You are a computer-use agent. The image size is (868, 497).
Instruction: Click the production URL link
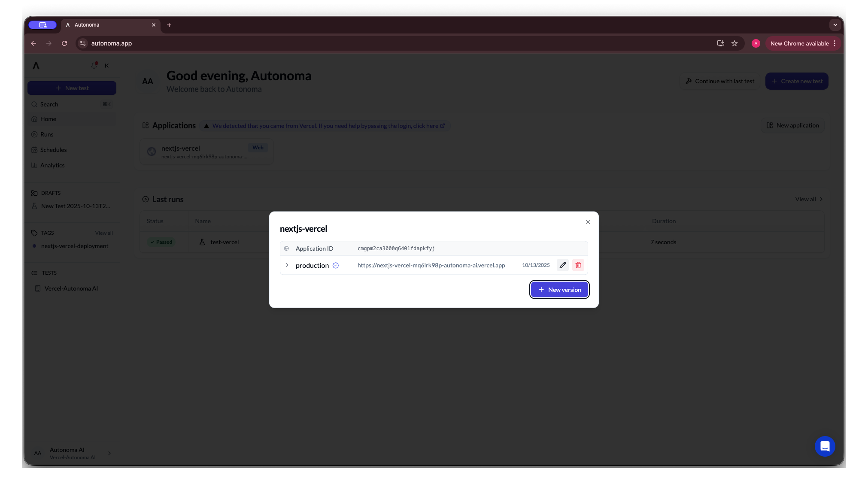[431, 265]
